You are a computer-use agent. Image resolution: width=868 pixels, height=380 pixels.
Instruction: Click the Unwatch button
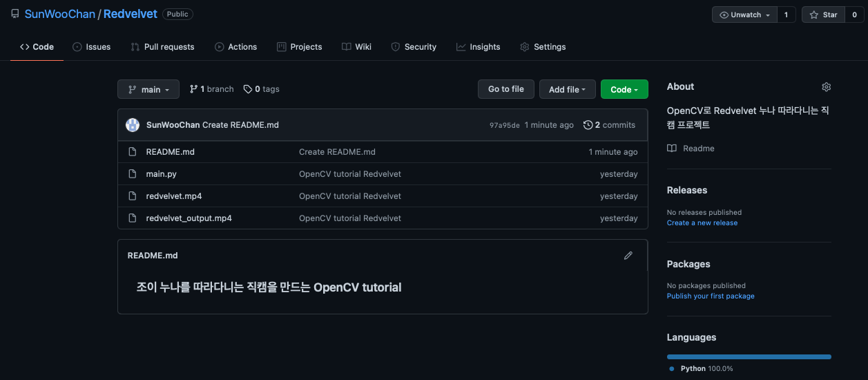pyautogui.click(x=744, y=15)
